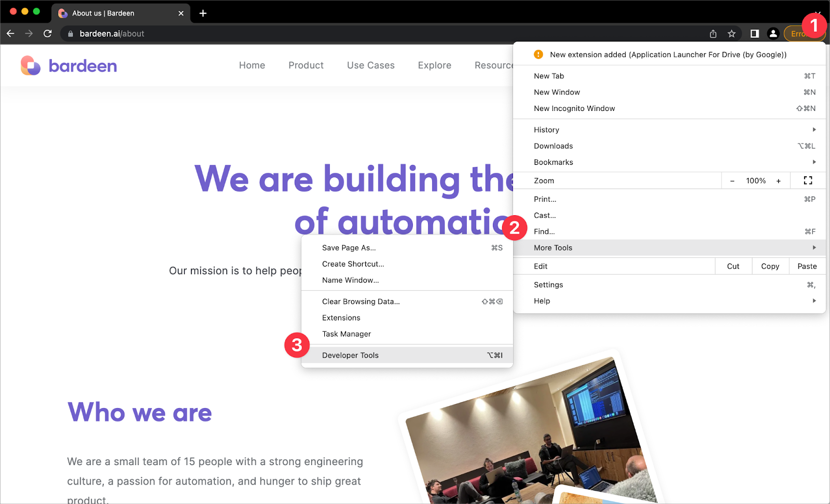The height and width of the screenshot is (504, 830).
Task: Go back using the back arrow
Action: coord(10,33)
